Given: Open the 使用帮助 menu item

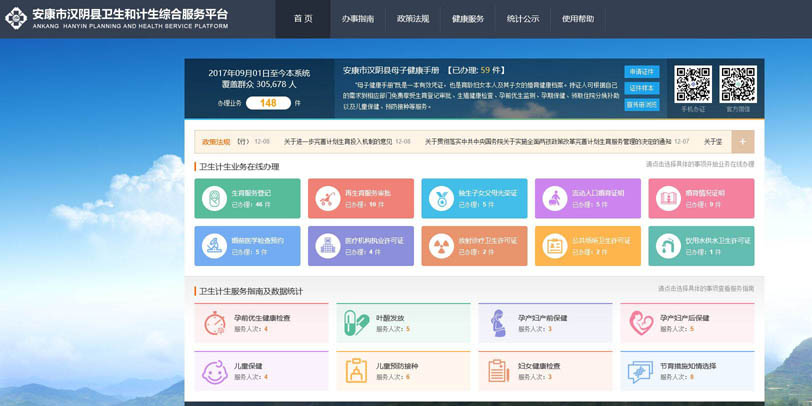Looking at the screenshot, I should [x=578, y=19].
